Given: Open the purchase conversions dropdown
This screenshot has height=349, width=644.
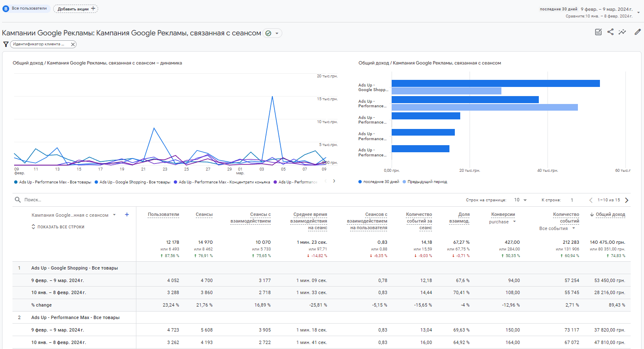Looking at the screenshot, I should [514, 222].
